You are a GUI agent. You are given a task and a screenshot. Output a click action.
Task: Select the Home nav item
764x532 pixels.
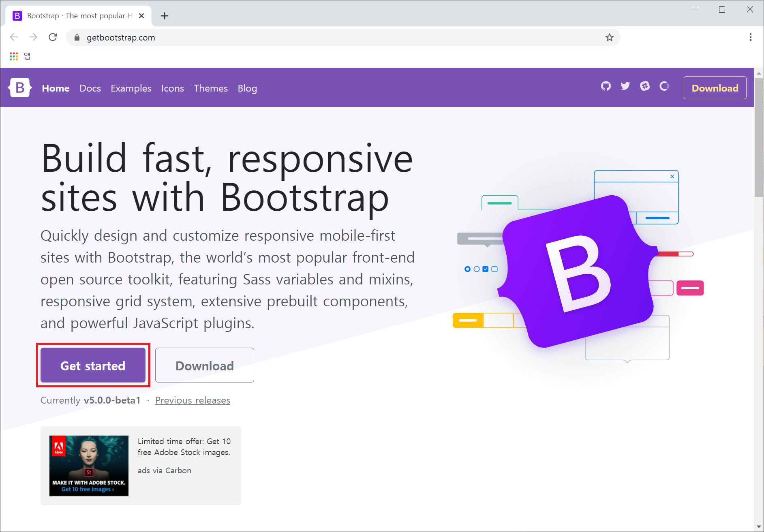[56, 88]
